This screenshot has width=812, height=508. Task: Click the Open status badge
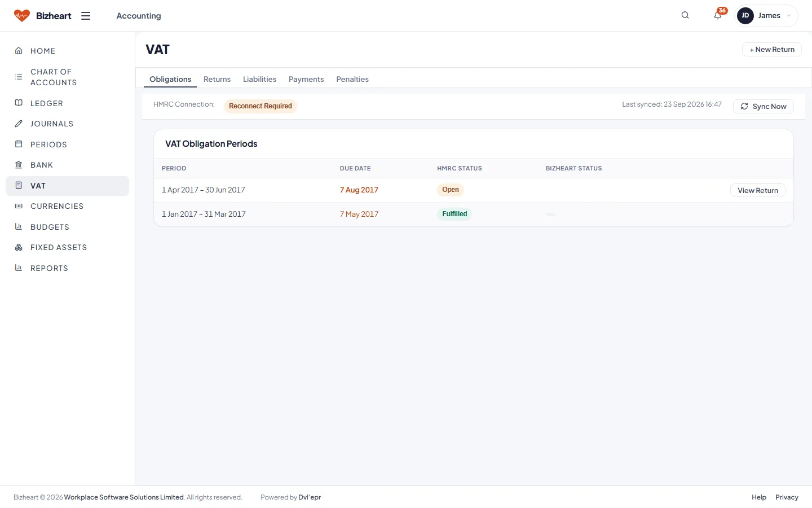(451, 190)
